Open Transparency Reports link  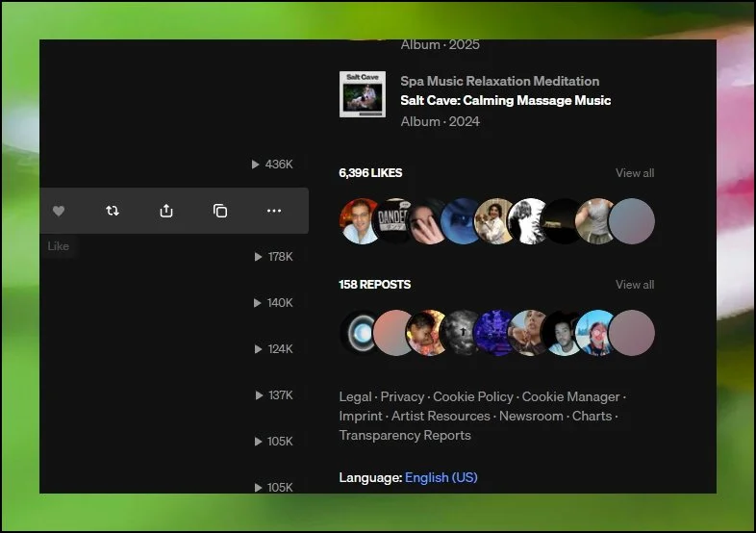pos(405,435)
